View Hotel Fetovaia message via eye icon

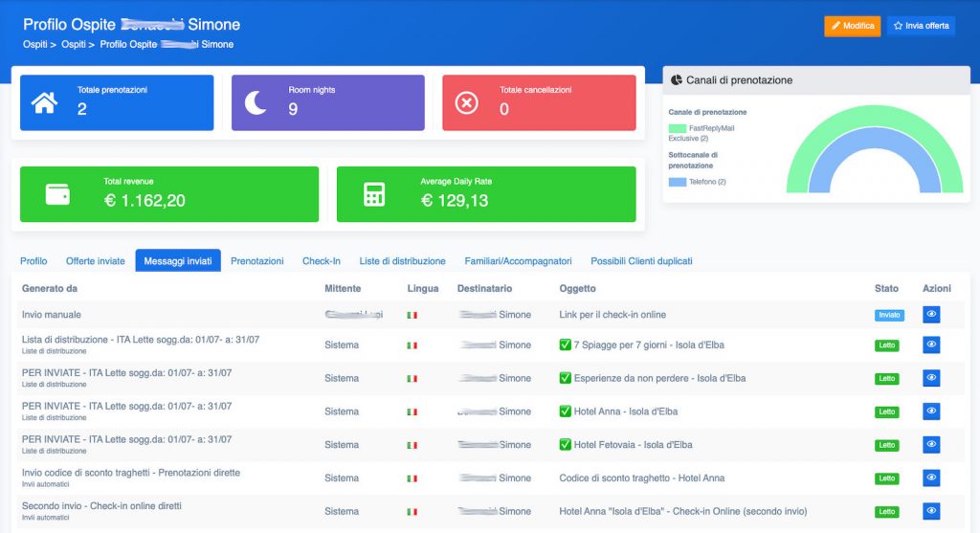click(x=931, y=444)
